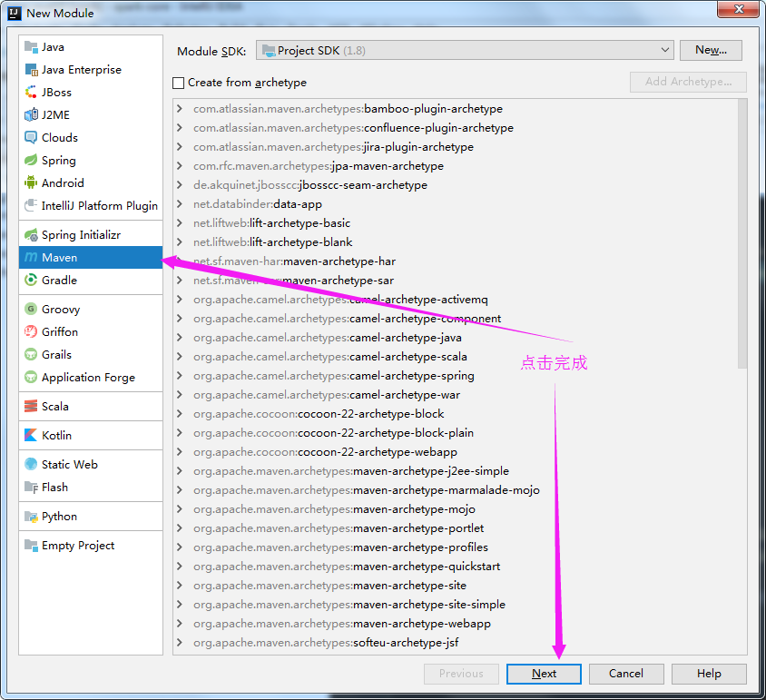Click the archetype list vertical scrollbar
This screenshot has height=700, width=766.
[742, 233]
